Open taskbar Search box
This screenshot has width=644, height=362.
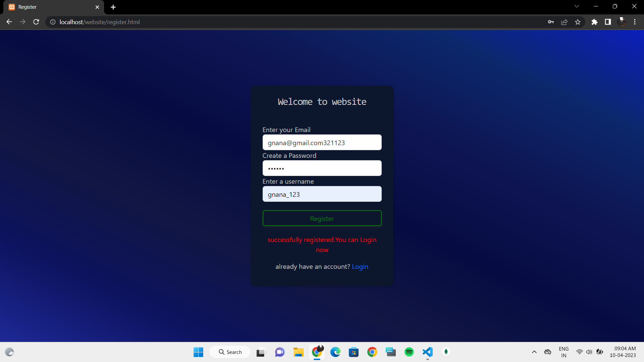230,352
